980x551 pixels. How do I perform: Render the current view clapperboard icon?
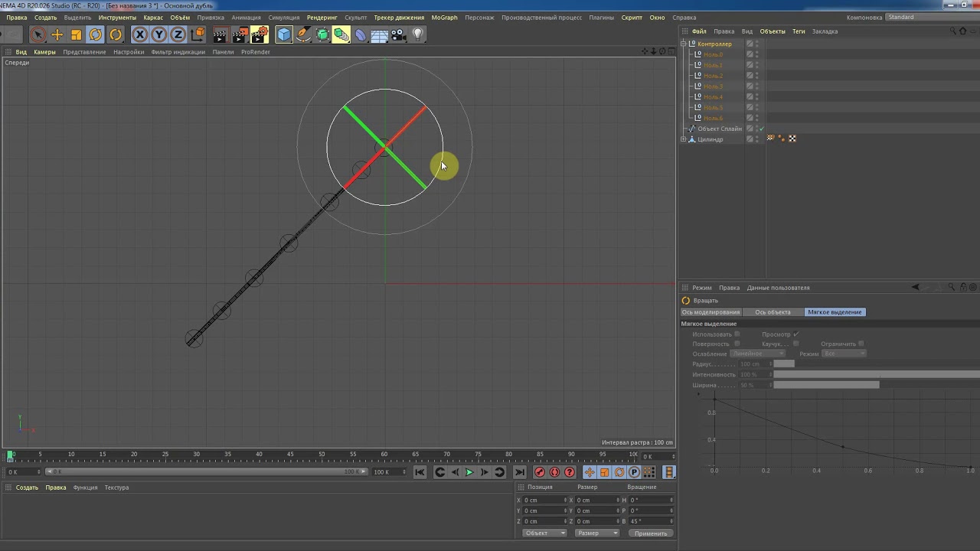pyautogui.click(x=220, y=34)
